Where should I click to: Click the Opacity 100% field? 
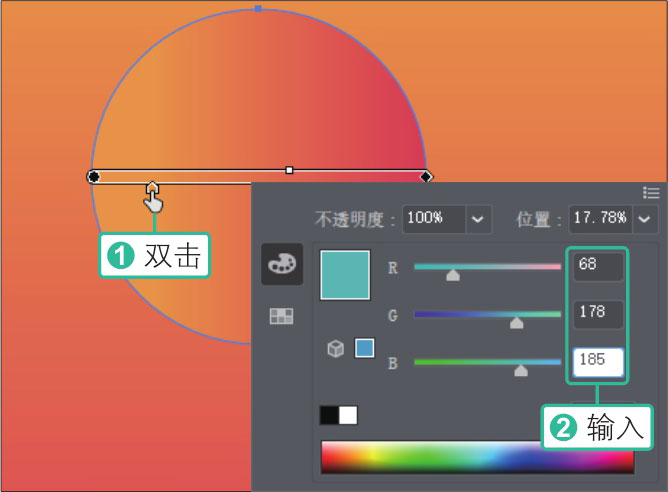435,218
